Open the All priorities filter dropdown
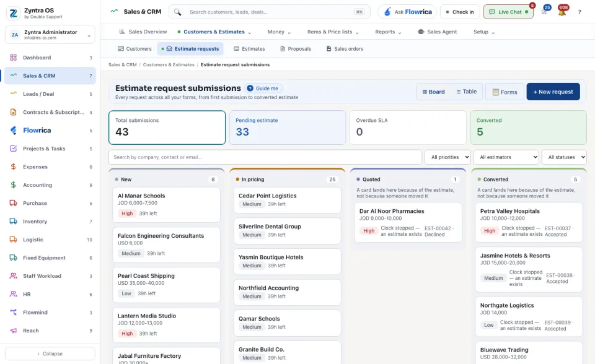595x364 pixels. tap(447, 157)
